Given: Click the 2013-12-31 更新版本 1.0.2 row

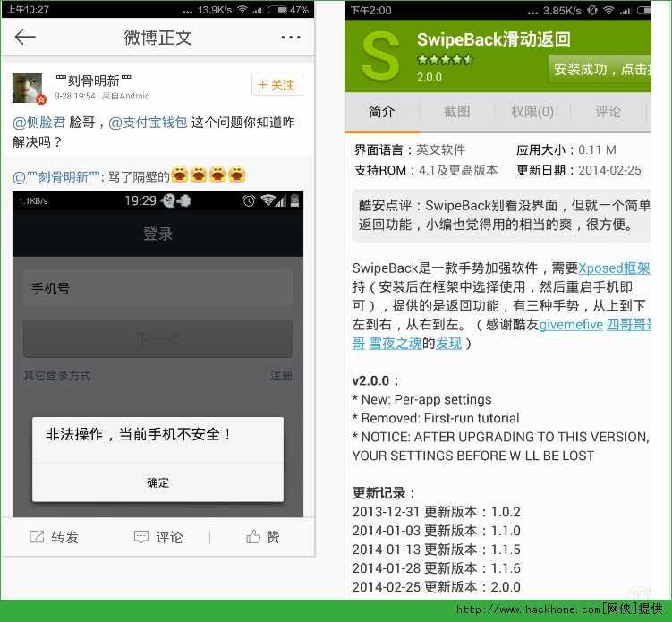Looking at the screenshot, I should [x=437, y=512].
